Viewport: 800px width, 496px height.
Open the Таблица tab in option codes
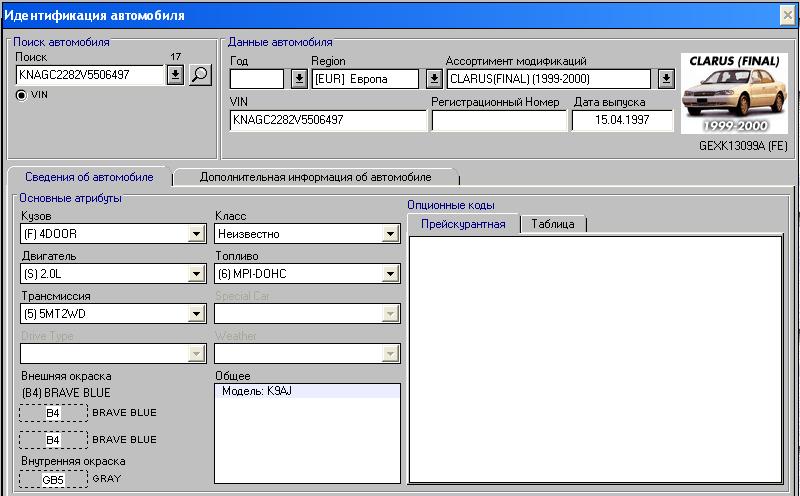(553, 224)
